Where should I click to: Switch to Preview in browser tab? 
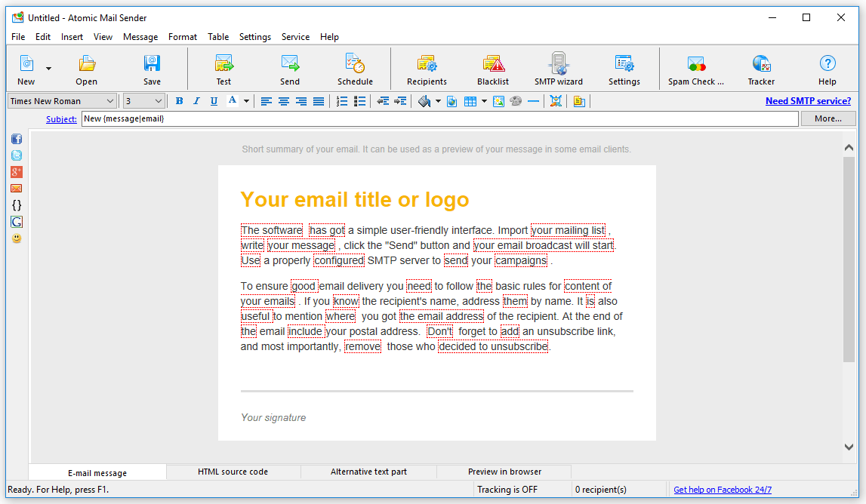click(x=504, y=472)
